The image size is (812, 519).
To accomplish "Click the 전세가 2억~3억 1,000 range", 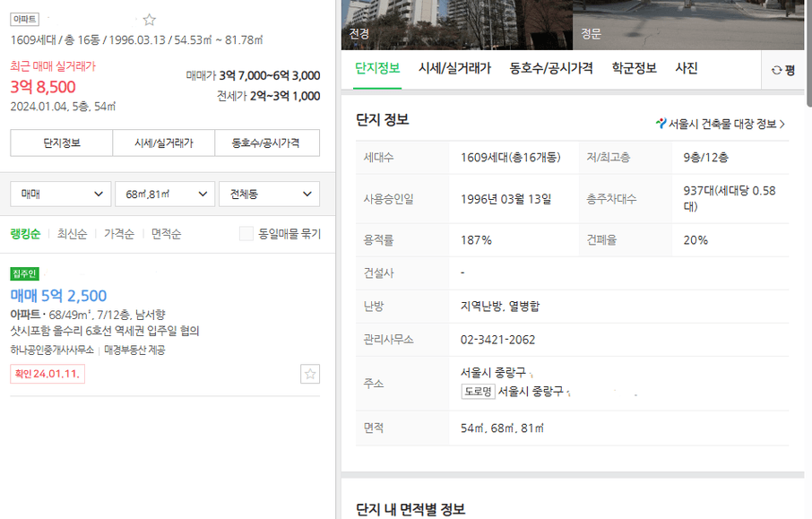I will coord(268,96).
